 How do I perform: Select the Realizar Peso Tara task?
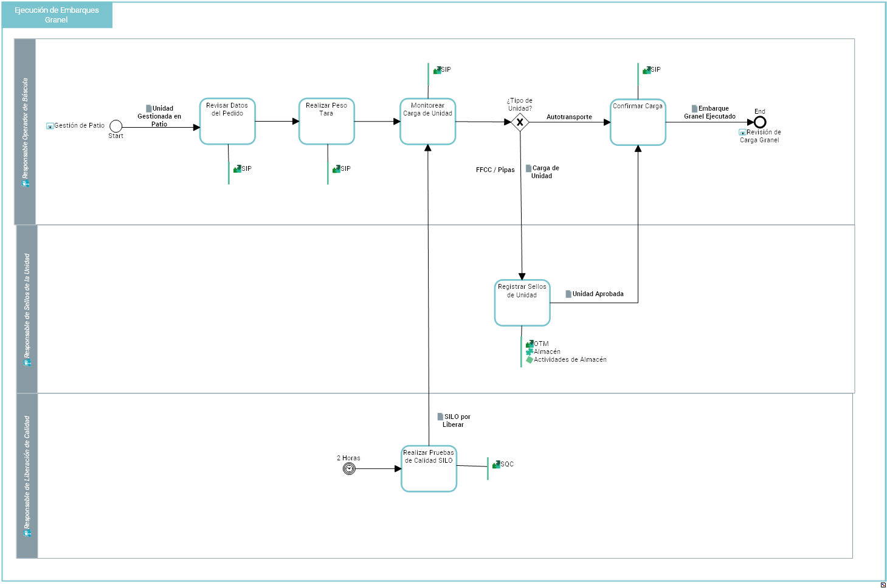pos(326,122)
